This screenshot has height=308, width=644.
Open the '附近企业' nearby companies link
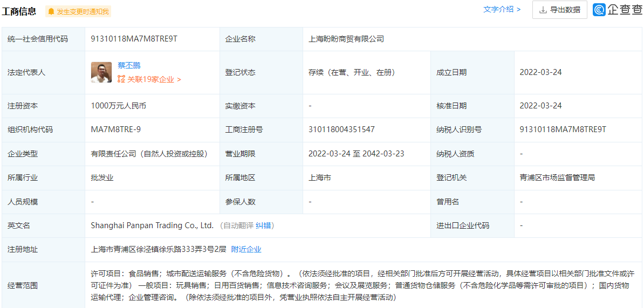(x=246, y=249)
